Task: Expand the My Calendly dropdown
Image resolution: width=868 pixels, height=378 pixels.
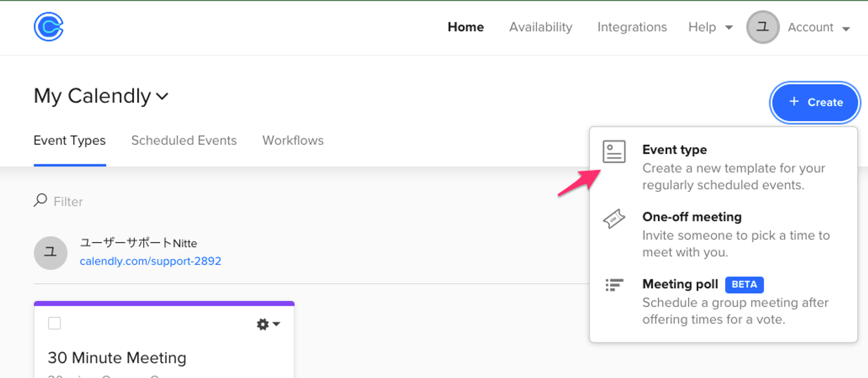Action: 101,96
